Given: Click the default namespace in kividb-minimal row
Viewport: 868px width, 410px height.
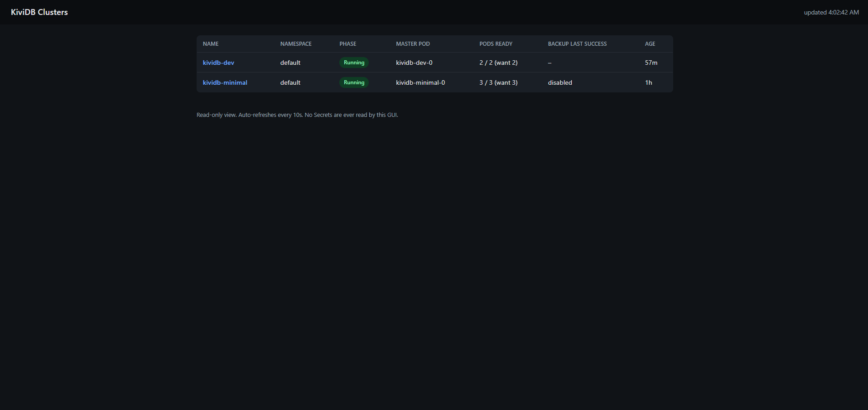Looking at the screenshot, I should 290,82.
